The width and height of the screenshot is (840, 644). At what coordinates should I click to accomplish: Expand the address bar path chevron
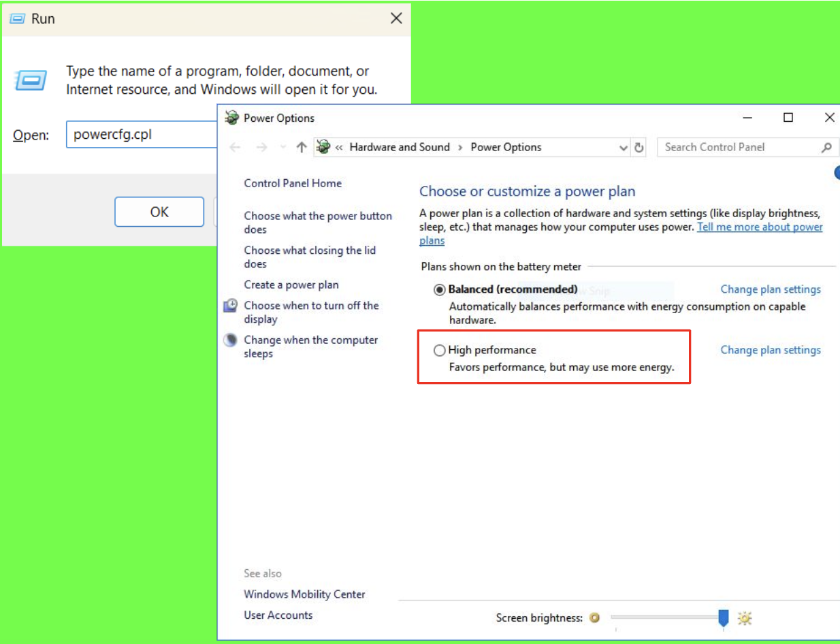(x=339, y=147)
